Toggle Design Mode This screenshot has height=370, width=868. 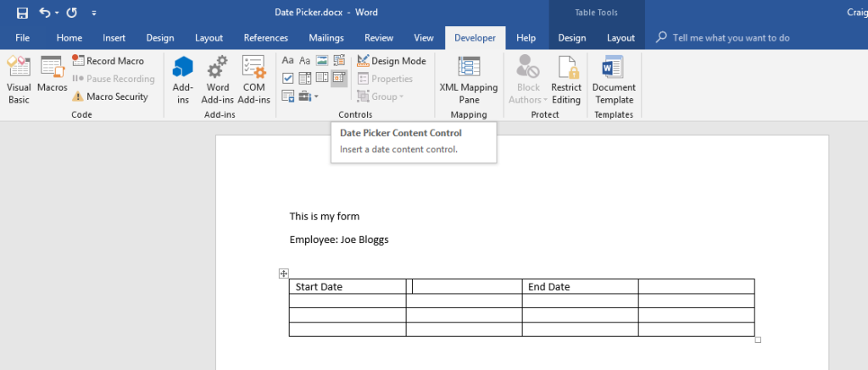(x=392, y=61)
